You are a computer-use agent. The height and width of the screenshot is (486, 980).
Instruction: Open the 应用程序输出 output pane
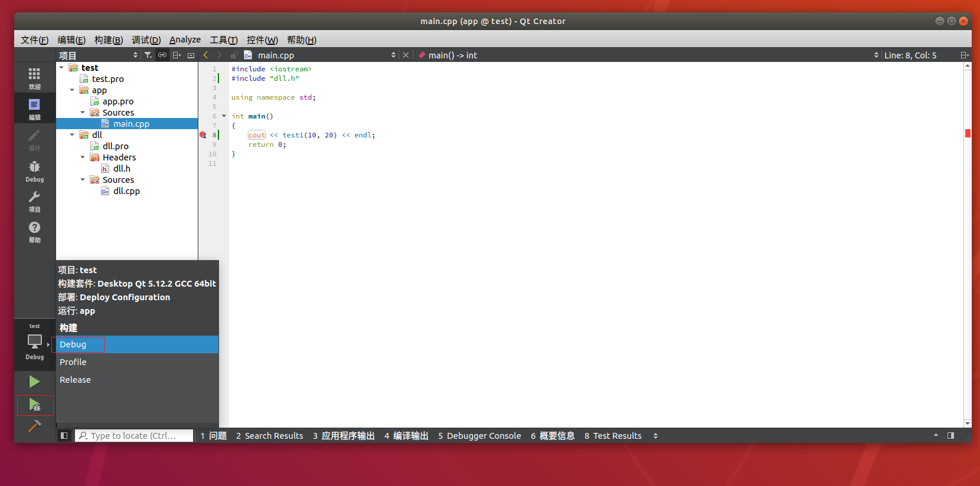344,436
